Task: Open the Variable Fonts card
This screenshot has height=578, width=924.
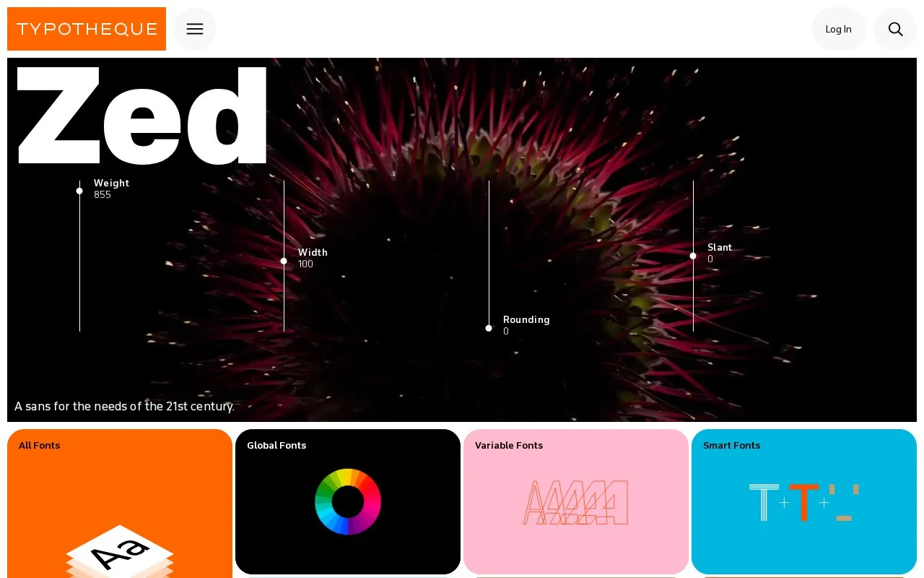Action: pyautogui.click(x=576, y=501)
